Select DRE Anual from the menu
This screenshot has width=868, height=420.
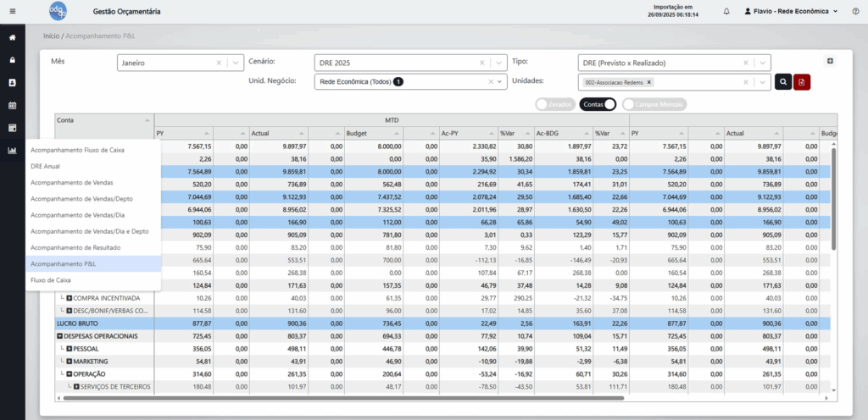(44, 166)
